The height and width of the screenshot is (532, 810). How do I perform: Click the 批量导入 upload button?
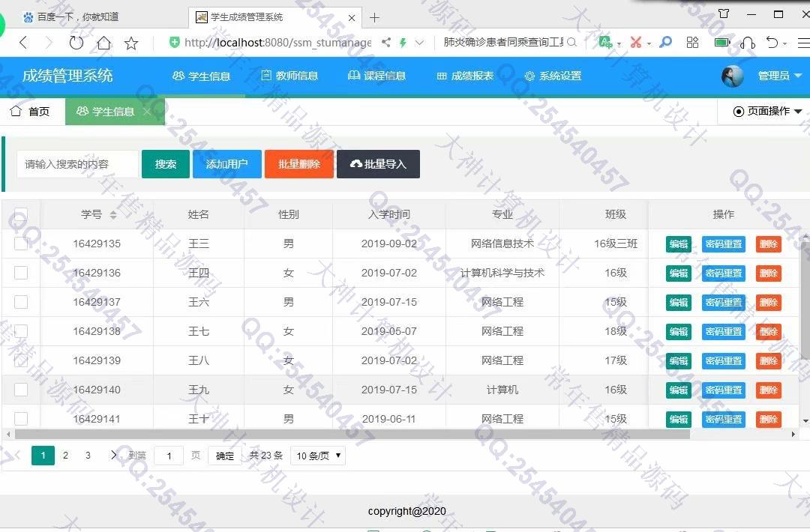[378, 164]
